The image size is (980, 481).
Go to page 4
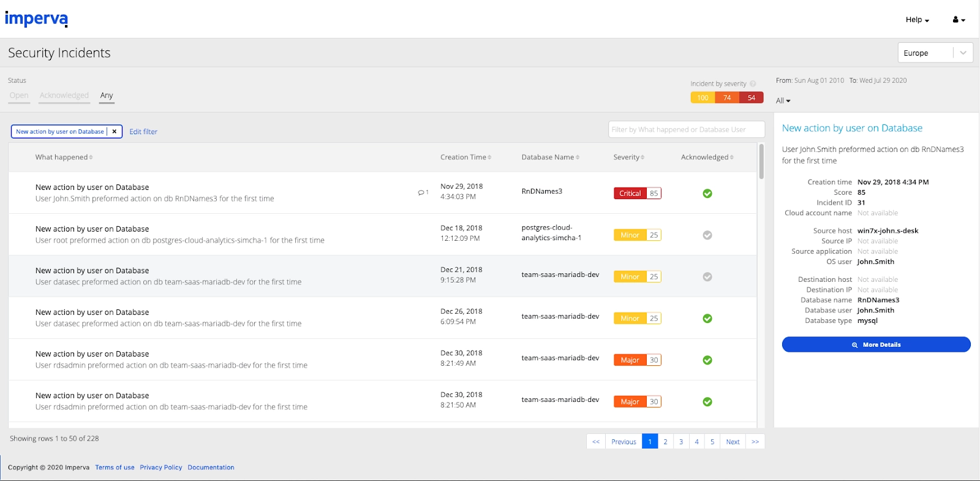point(696,442)
